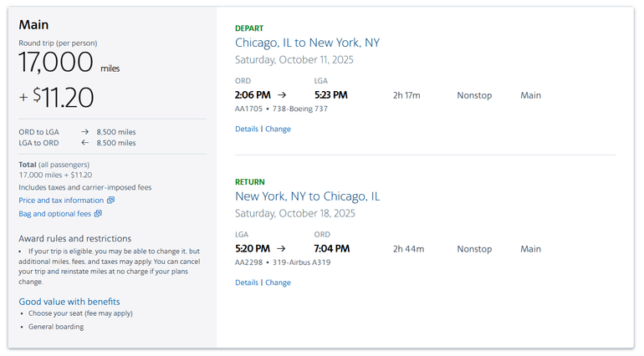
Task: Click the arrow between 5:20 PM and 7:04 PM
Action: coord(282,249)
